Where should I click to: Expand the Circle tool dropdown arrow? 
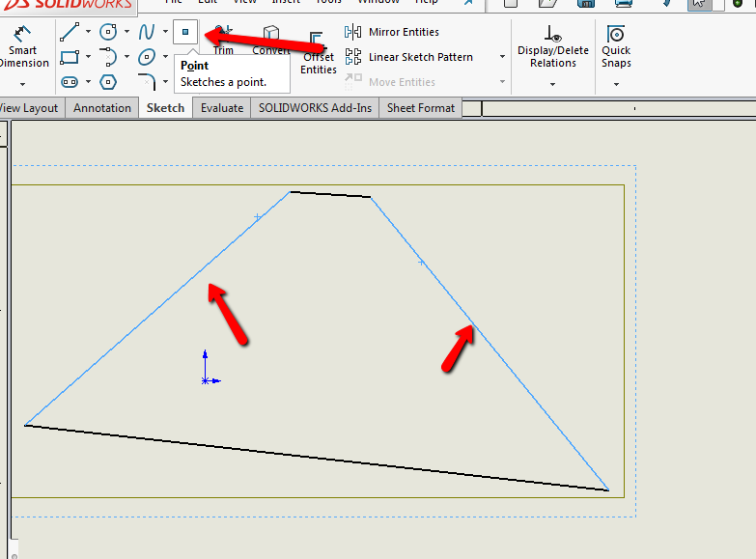pos(126,32)
